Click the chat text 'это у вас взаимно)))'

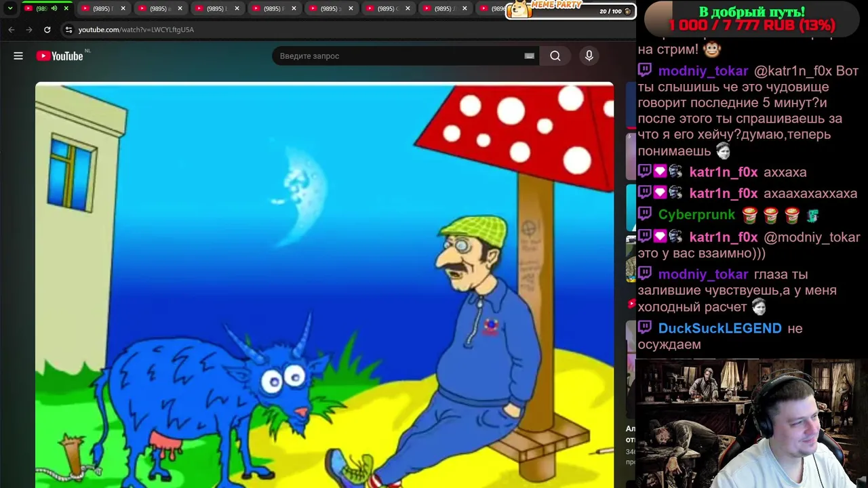702,253
